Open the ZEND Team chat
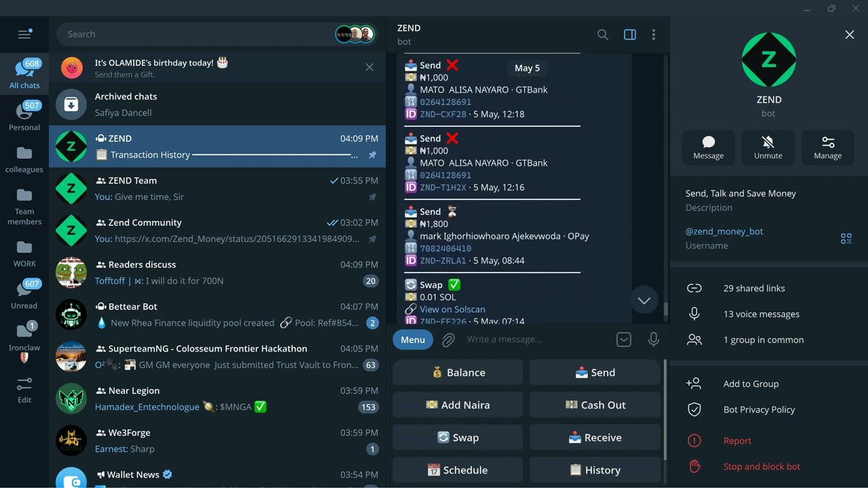 pos(217,188)
